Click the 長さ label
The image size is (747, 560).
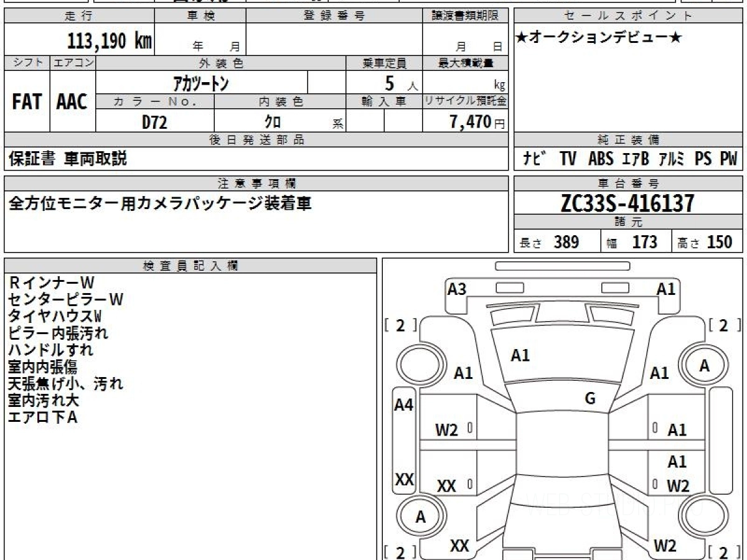[x=532, y=243]
